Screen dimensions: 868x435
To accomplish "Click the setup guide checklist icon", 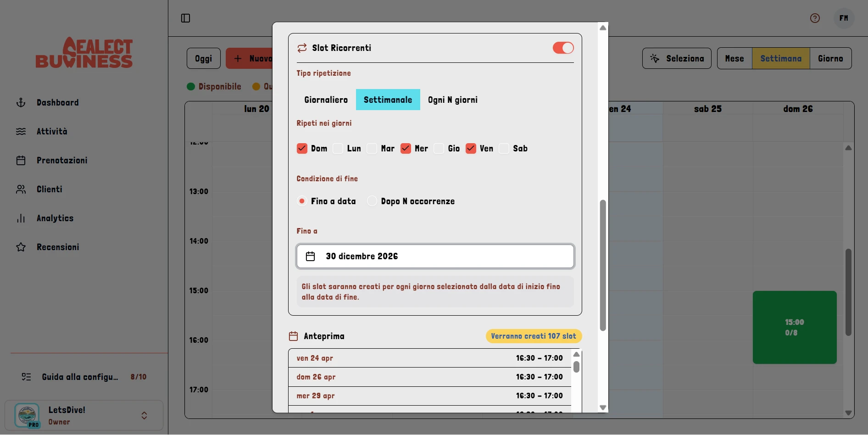I will pos(27,377).
